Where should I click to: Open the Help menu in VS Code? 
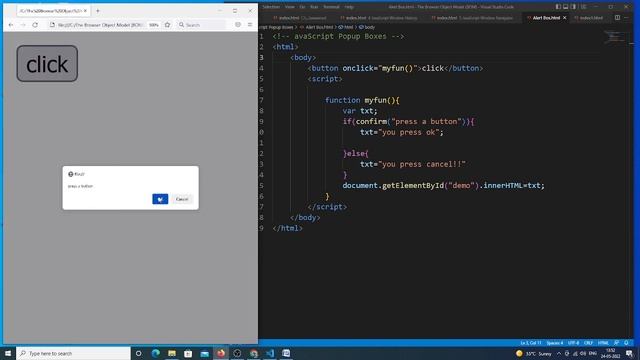349,7
